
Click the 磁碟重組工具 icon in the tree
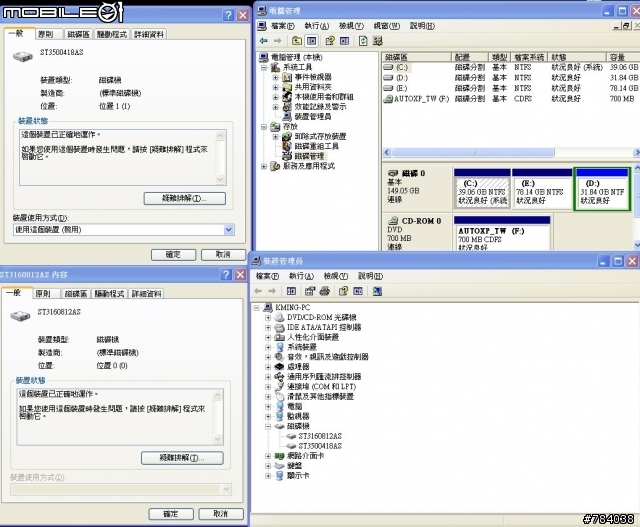click(287, 146)
